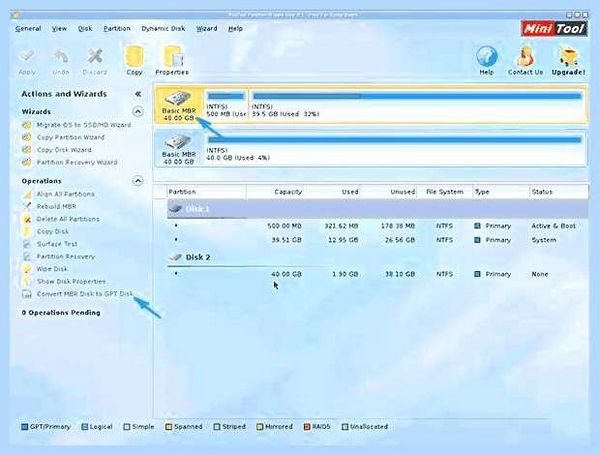Click the System status cell
The height and width of the screenshot is (455, 600).
coord(544,240)
